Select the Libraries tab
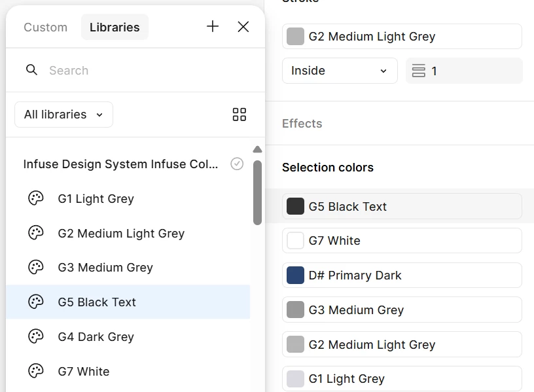Screen dimensions: 534x392 pyautogui.click(x=115, y=27)
